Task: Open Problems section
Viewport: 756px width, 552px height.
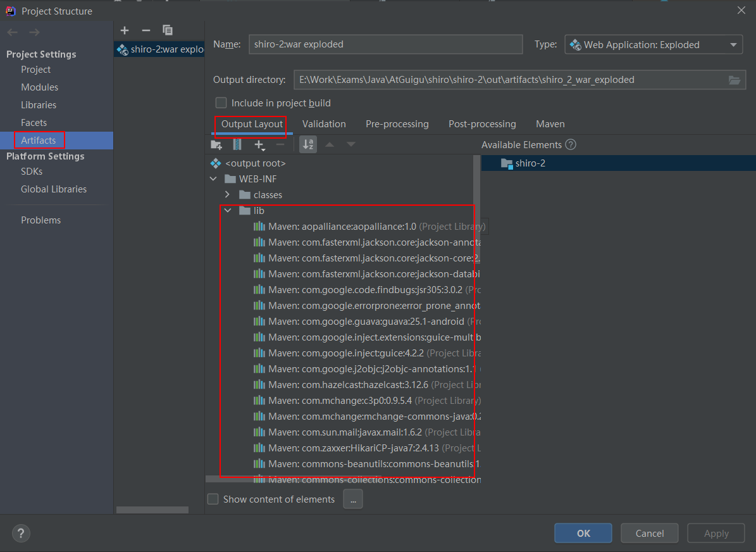Action: 41,220
